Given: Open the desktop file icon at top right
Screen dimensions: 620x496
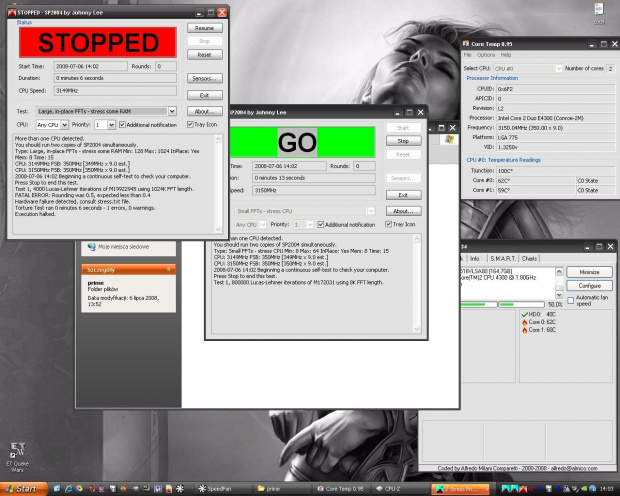Looking at the screenshot, I should tap(599, 13).
